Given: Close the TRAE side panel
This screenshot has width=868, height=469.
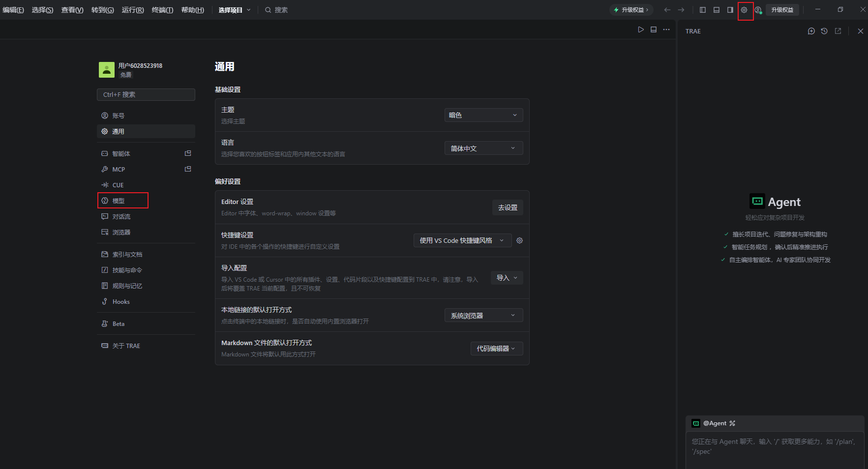Looking at the screenshot, I should [861, 31].
